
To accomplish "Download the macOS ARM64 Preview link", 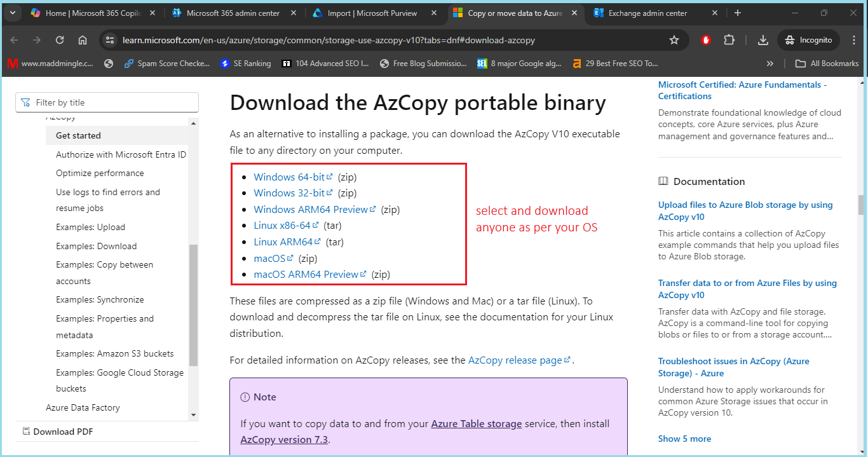I will pos(310,275).
